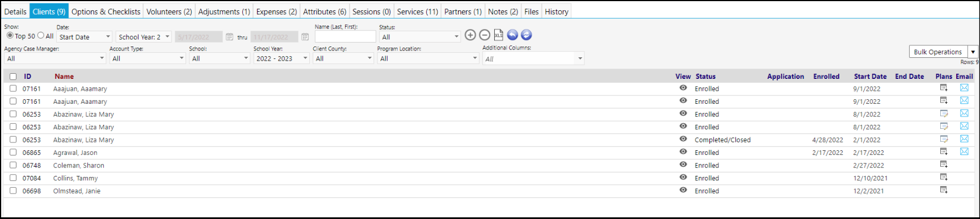The image size is (980, 219).
Task: Click the blue refresh icon
Action: pos(526,35)
